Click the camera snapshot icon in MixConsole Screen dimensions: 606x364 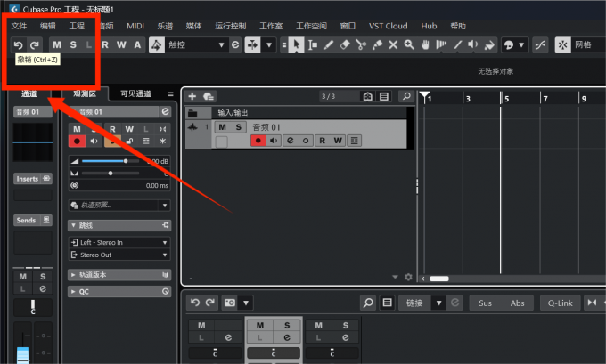click(230, 303)
